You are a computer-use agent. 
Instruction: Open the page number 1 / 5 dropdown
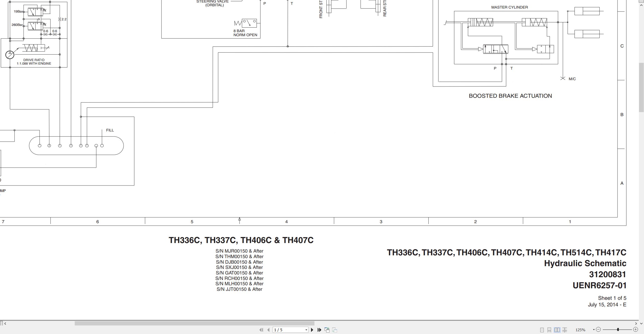(306, 330)
